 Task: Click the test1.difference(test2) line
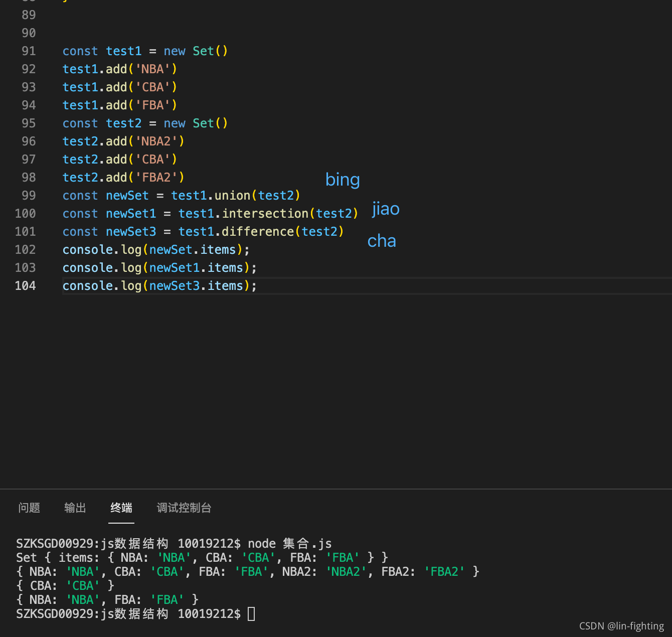tap(203, 232)
